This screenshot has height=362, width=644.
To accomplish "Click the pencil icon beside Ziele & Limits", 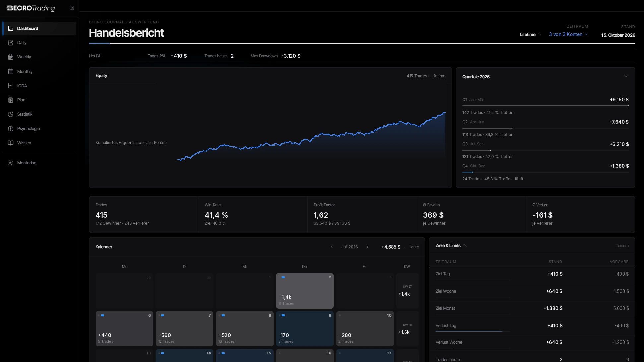I will pyautogui.click(x=465, y=246).
